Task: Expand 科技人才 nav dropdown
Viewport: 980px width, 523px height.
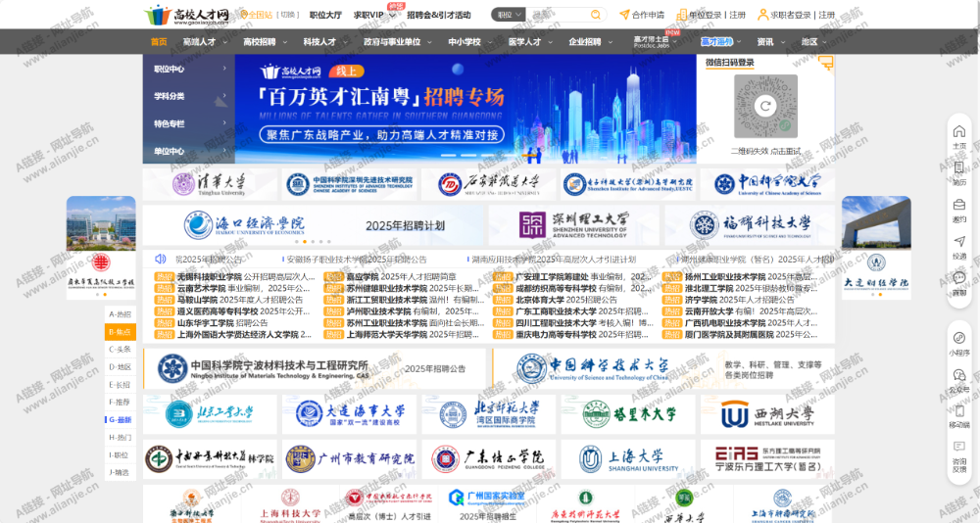Action: pyautogui.click(x=345, y=42)
